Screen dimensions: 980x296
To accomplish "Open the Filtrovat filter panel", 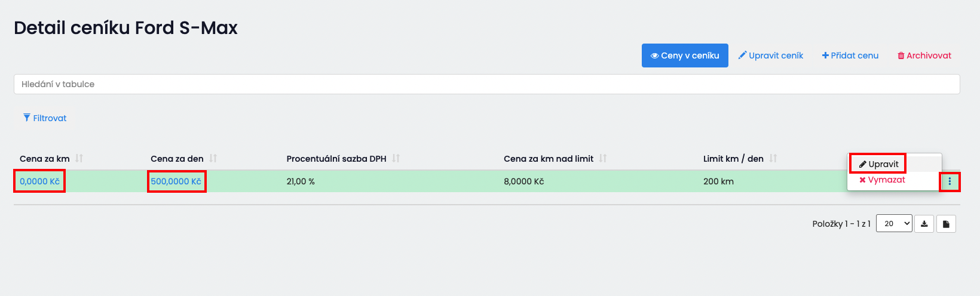I will tap(45, 118).
